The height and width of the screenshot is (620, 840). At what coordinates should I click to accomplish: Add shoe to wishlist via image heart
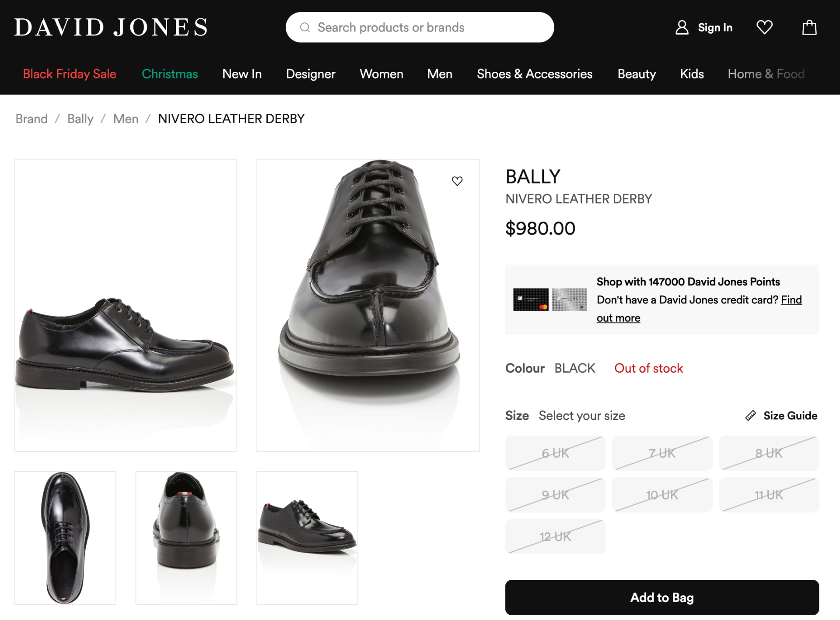[457, 181]
